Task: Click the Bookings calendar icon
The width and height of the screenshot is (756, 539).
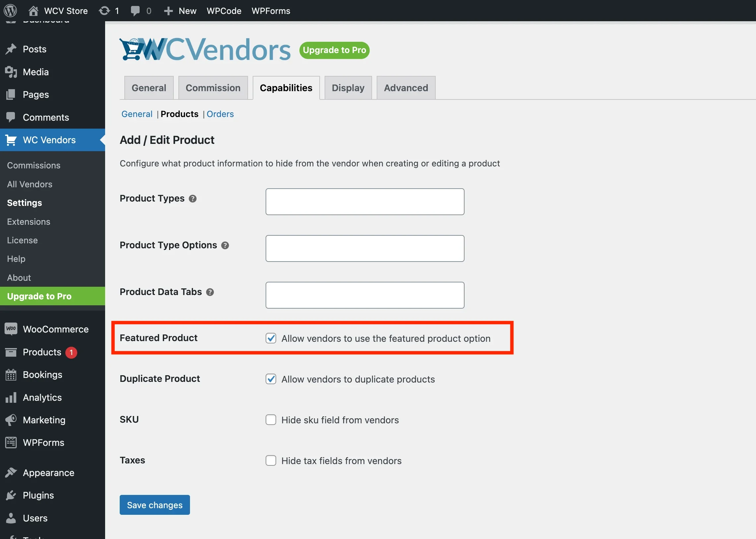Action: click(x=11, y=375)
